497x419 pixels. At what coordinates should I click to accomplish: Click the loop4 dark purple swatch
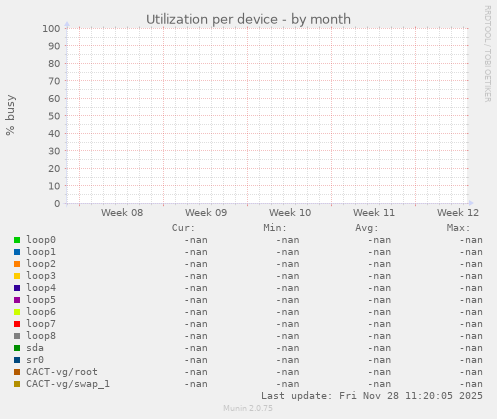(x=17, y=288)
